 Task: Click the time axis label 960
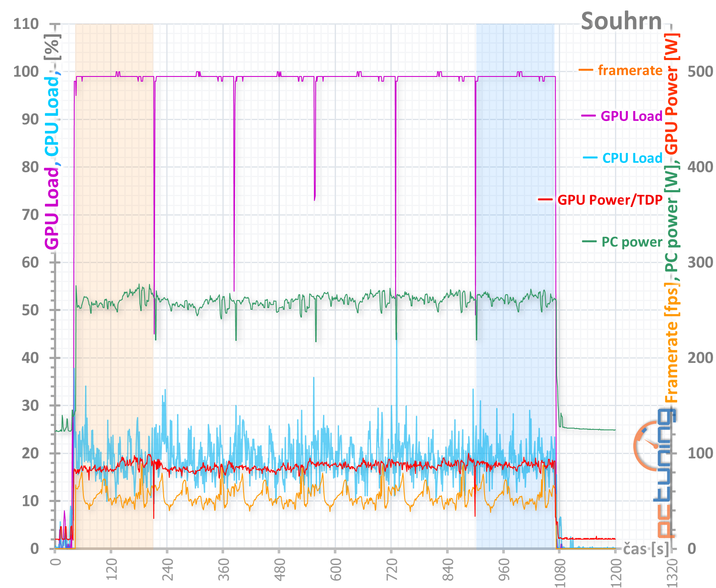click(504, 570)
